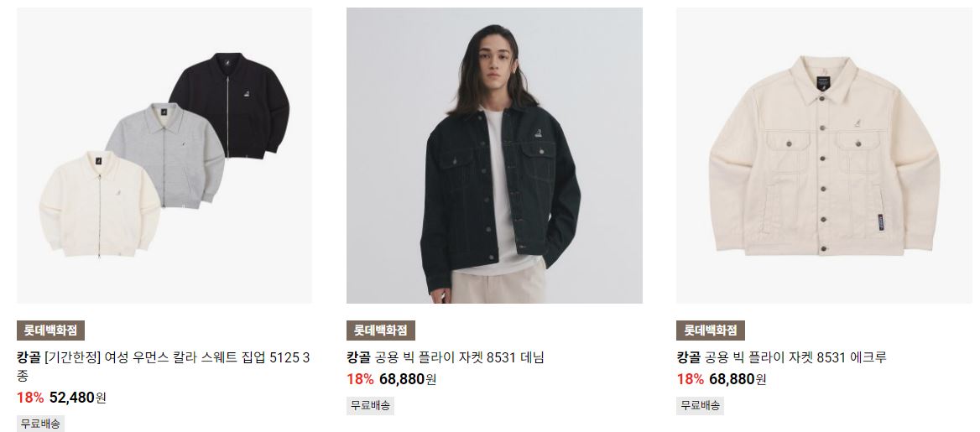This screenshot has width=980, height=432.
Task: Click the 68,880원 price of denim jacket
Action: pos(408,379)
